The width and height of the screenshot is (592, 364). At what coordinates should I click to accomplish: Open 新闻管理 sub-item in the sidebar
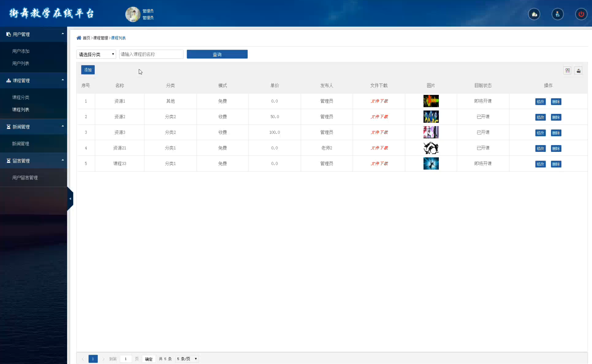pyautogui.click(x=21, y=143)
